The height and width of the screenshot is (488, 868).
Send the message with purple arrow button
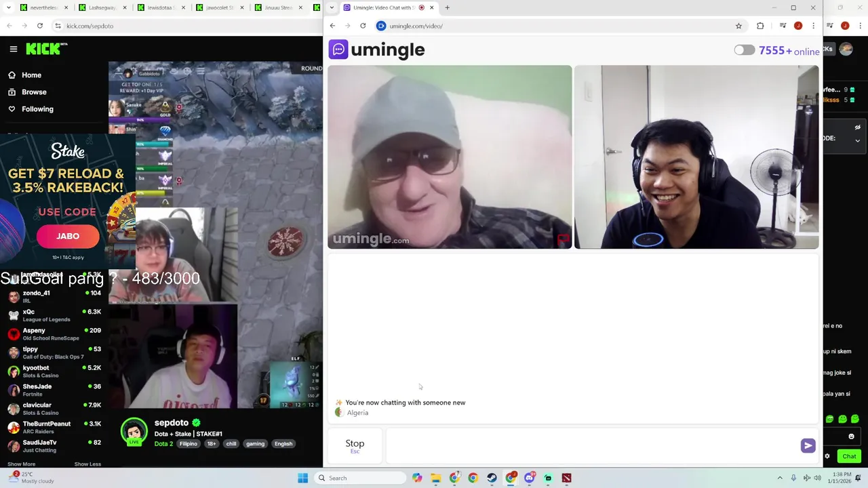point(808,445)
